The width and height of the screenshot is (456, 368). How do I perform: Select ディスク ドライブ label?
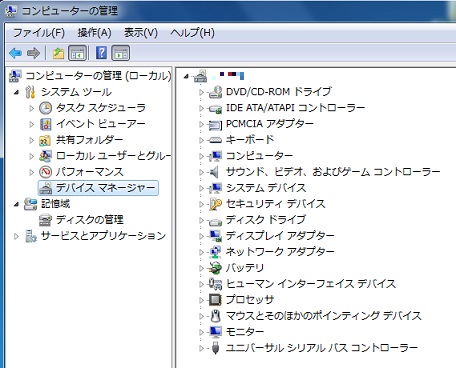(266, 220)
